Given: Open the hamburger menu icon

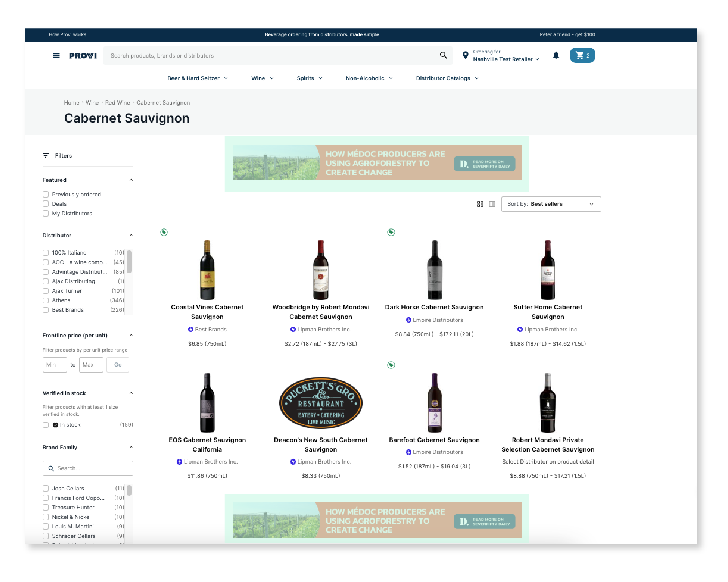Looking at the screenshot, I should click(x=56, y=56).
